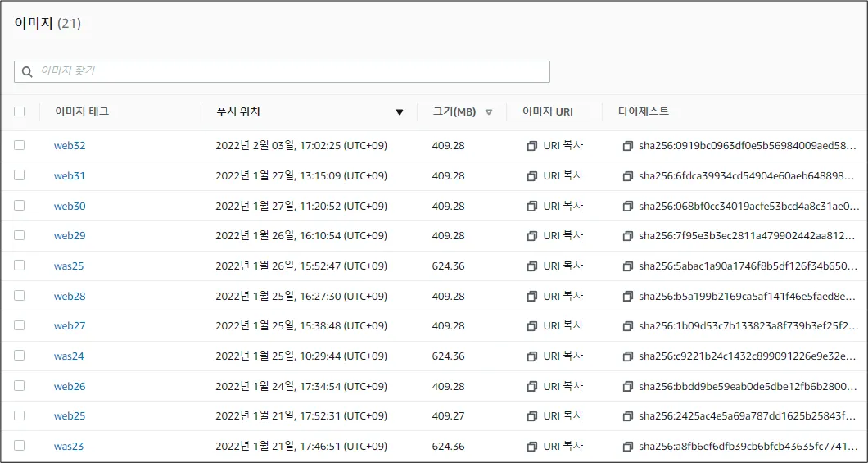
Task: Copy digest icon for was24 row
Action: [x=628, y=356]
